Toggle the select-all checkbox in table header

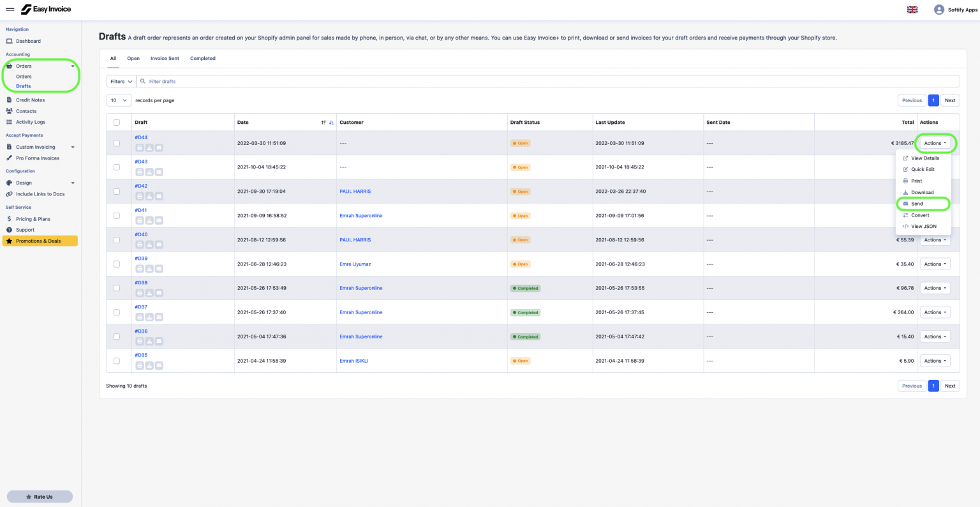pos(117,123)
